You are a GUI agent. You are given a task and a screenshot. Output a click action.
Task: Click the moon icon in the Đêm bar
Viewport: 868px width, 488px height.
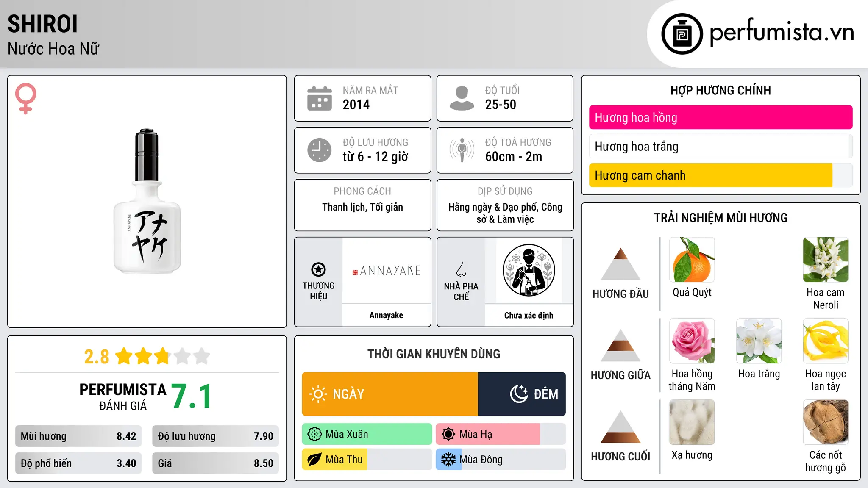[519, 394]
